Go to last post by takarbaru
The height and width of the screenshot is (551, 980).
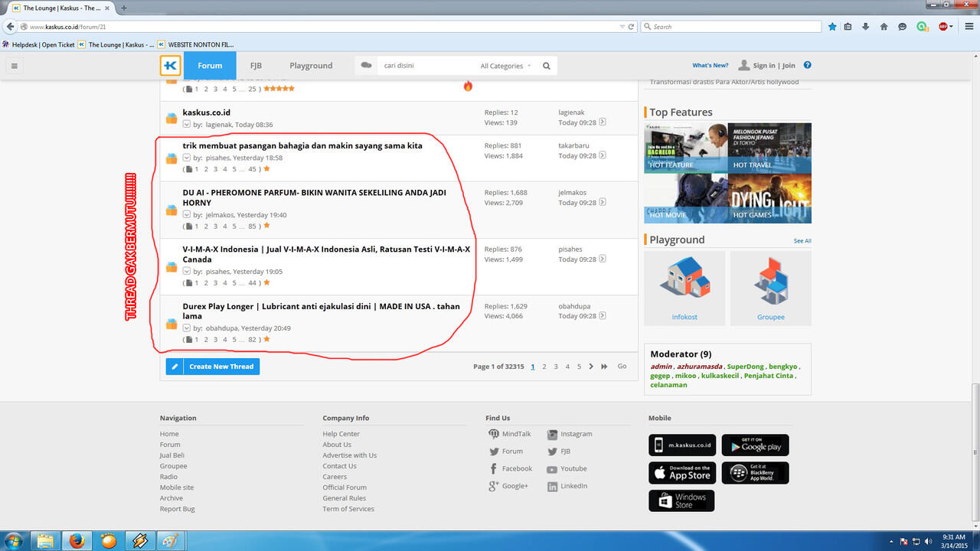[603, 155]
